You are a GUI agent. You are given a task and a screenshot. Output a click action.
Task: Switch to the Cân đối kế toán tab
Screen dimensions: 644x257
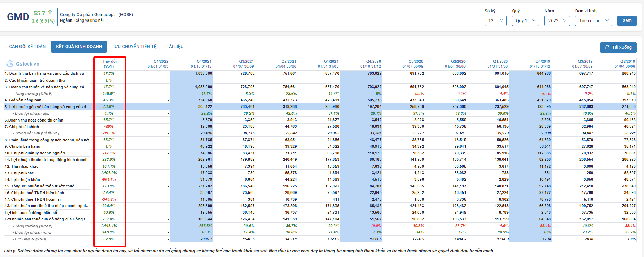point(27,47)
